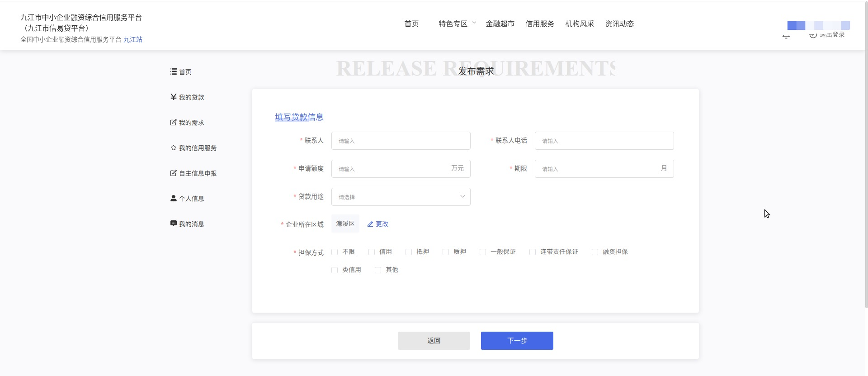Select the 类信用 checkbox

pyautogui.click(x=335, y=270)
